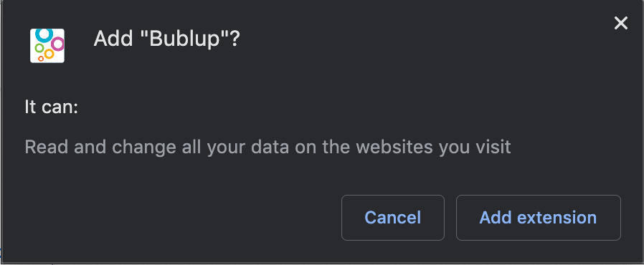This screenshot has width=644, height=265.
Task: Close the dialog with the X icon
Action: pyautogui.click(x=620, y=24)
